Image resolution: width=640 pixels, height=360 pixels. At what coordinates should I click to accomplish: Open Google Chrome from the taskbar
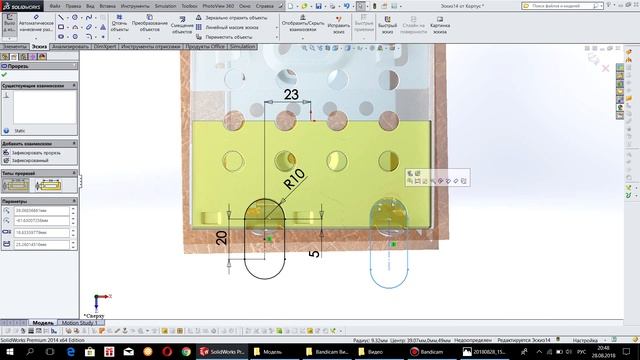point(186,352)
